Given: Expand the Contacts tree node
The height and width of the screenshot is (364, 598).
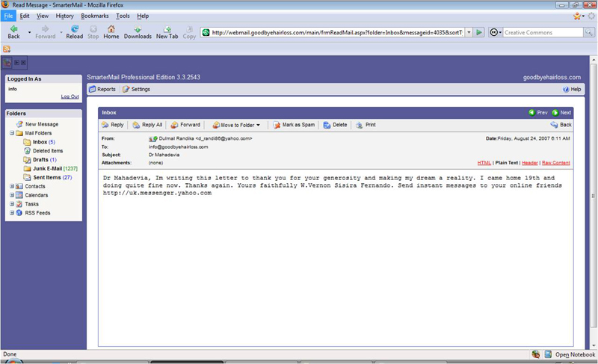Looking at the screenshot, I should 11,186.
